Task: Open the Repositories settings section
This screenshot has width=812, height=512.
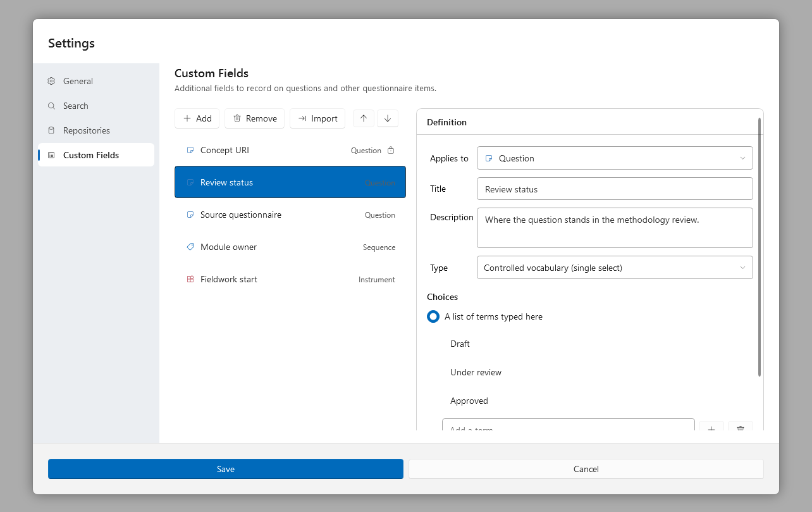Action: 96,130
